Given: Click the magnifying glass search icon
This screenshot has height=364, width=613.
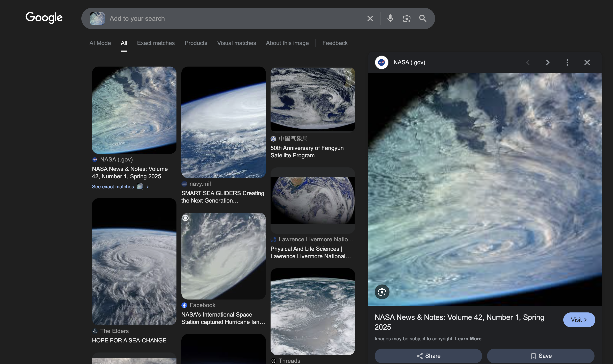Looking at the screenshot, I should pos(423,18).
